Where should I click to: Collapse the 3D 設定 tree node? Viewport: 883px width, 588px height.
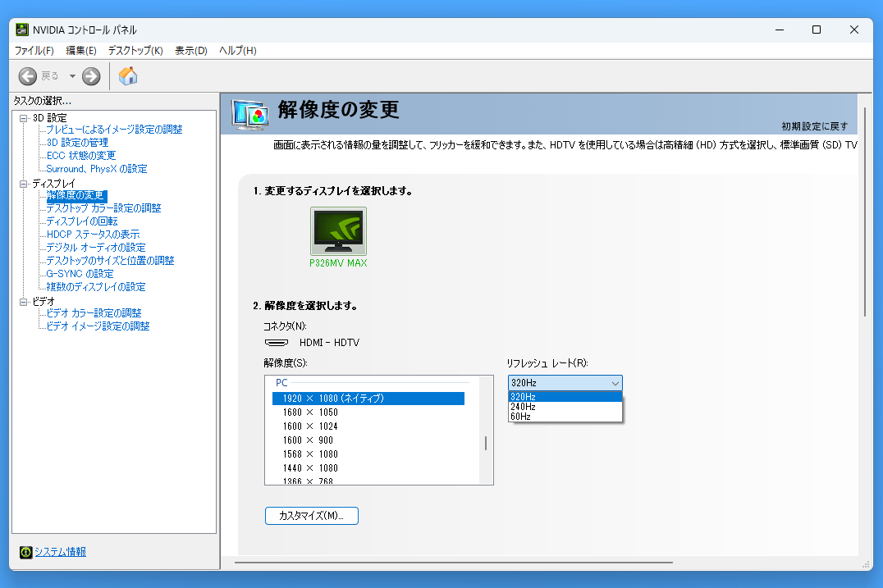(24, 118)
